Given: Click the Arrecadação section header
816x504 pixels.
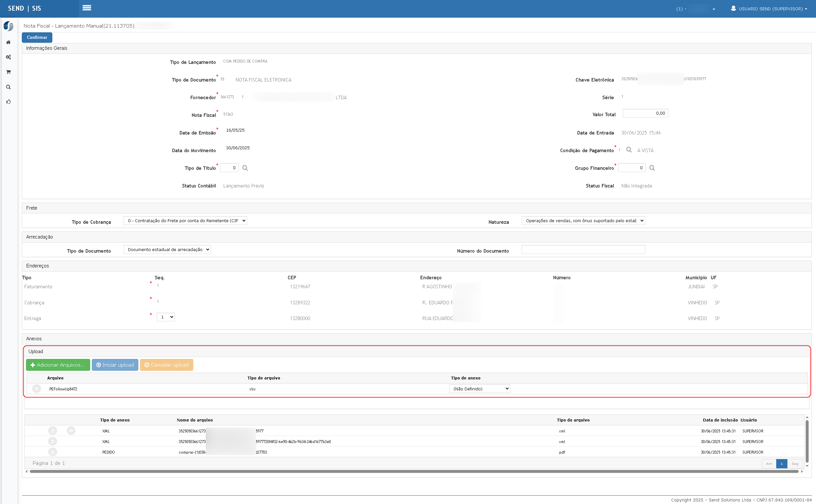Looking at the screenshot, I should pos(417,237).
